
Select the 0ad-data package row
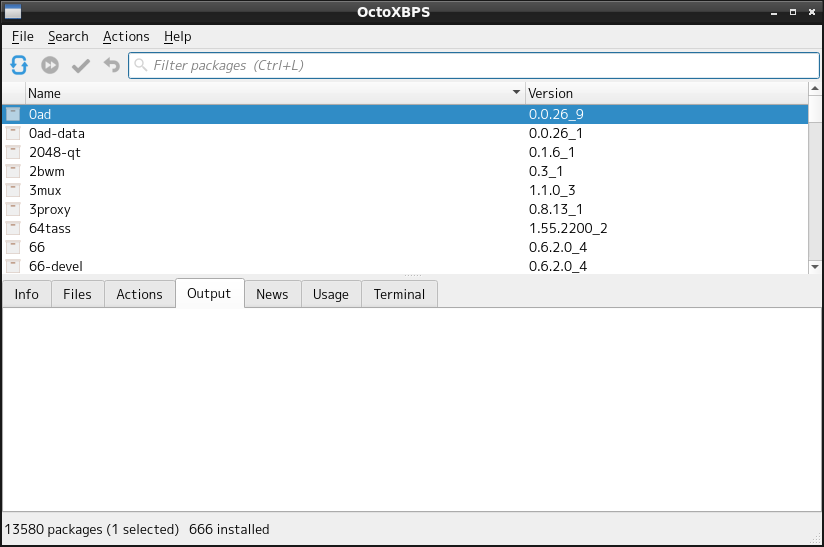[x=405, y=133]
